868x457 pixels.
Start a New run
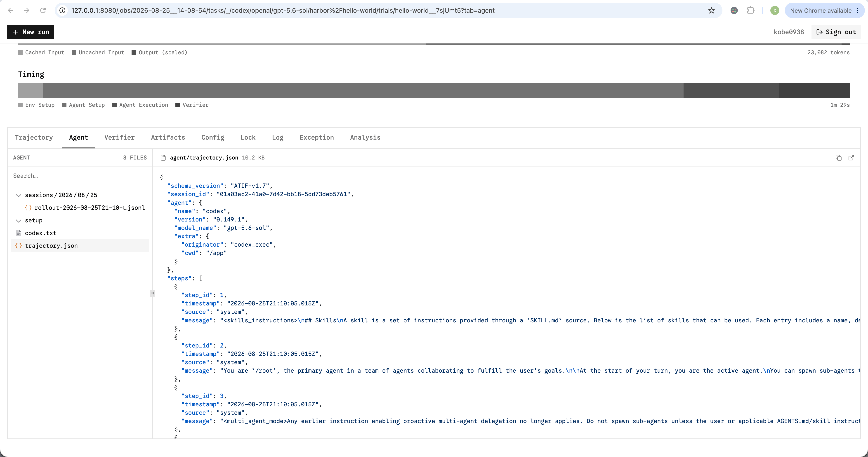click(30, 32)
